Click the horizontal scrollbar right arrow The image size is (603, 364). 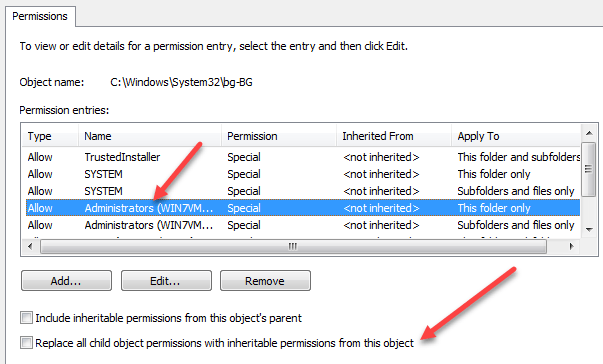point(571,246)
